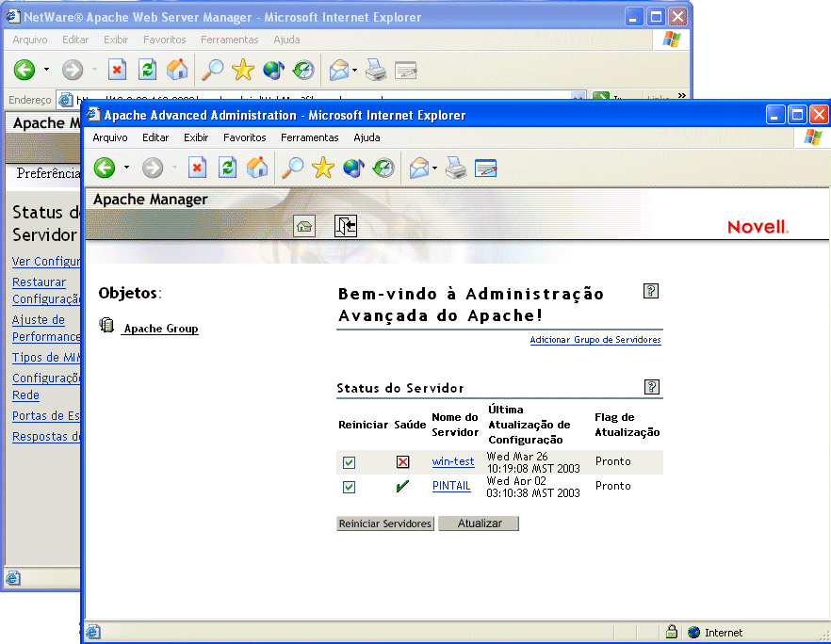The image size is (831, 644).
Task: Open the Exibir menu
Action: 196,137
